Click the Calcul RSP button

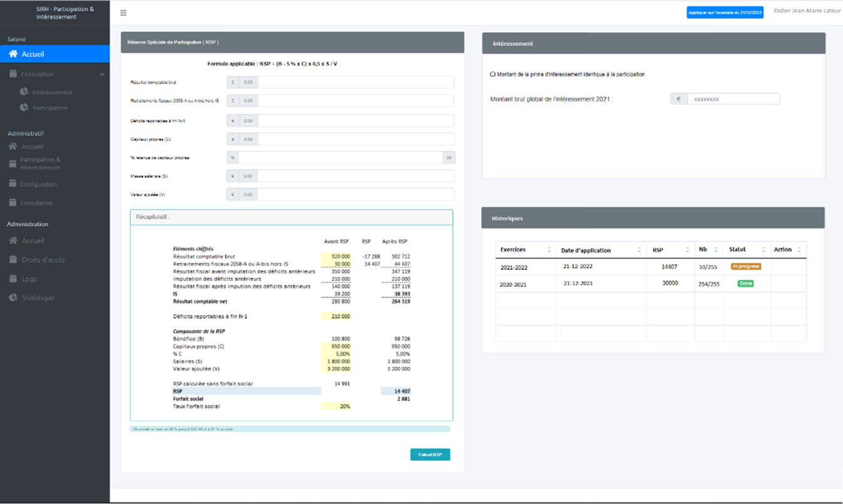point(430,455)
